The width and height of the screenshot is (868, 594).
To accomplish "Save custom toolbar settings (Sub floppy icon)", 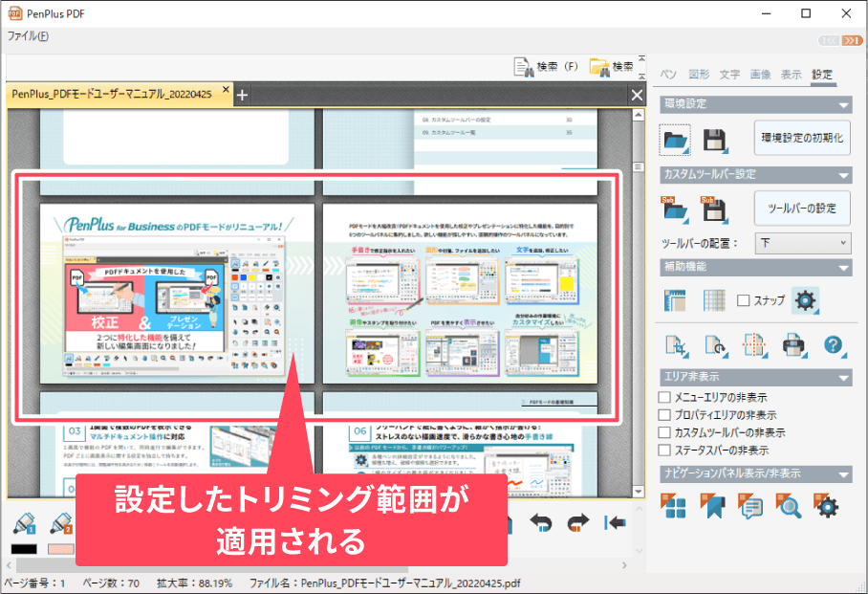I will 715,209.
